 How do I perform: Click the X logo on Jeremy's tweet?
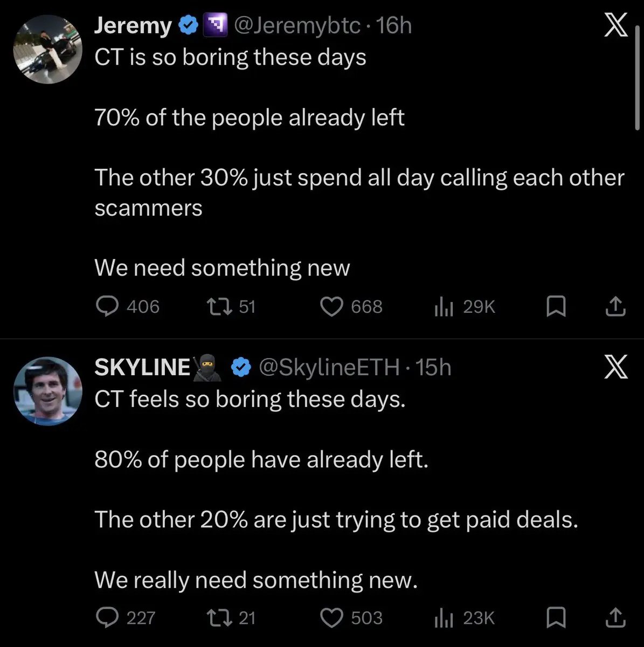click(616, 25)
